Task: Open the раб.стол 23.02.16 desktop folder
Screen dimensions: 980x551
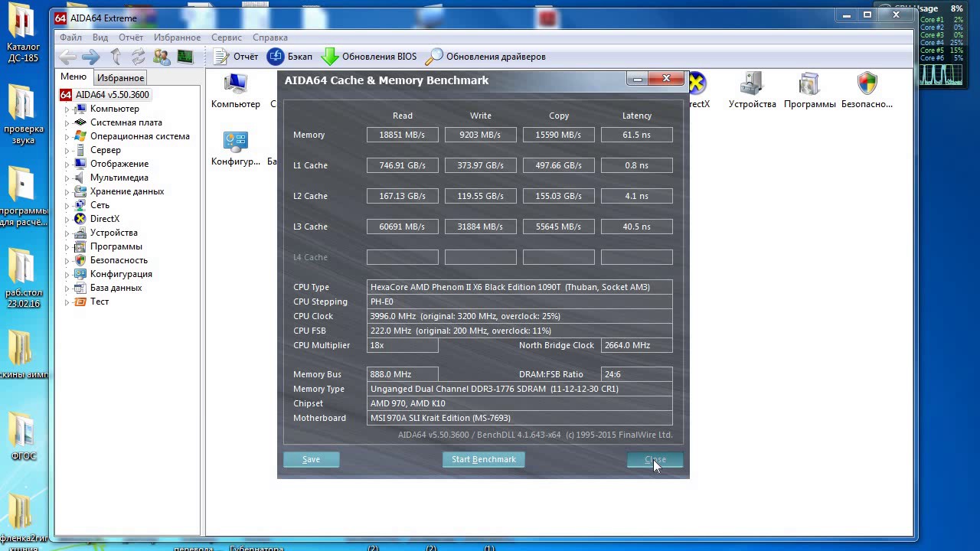Action: [x=23, y=277]
